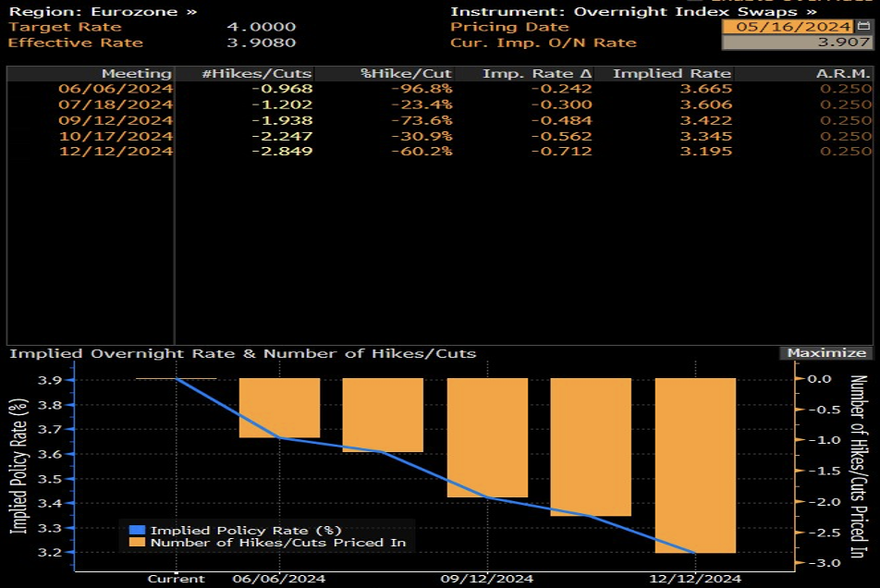Viewport: 880px width, 588px height.
Task: Click the 3.422 implied rate cell
Action: [706, 120]
